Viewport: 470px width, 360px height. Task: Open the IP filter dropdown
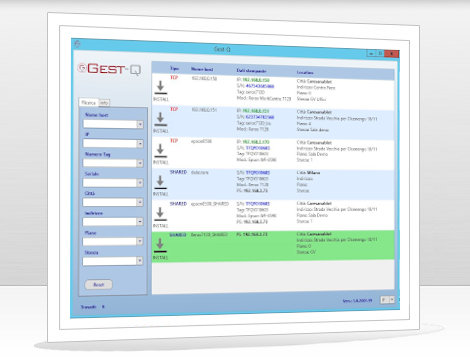[140, 144]
